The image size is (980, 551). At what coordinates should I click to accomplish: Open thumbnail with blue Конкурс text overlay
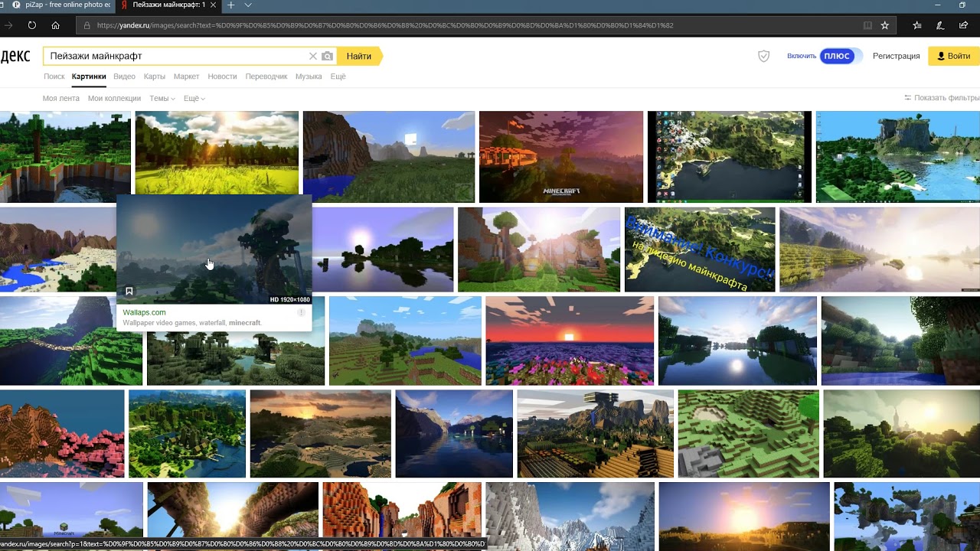700,249
